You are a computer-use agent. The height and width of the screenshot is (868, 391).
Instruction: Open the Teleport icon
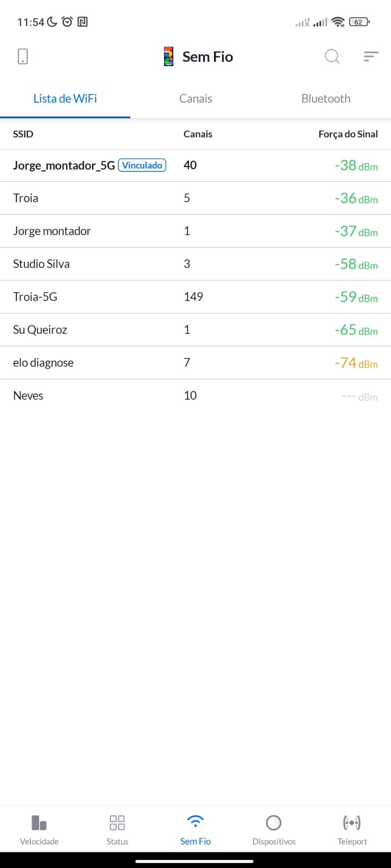[352, 823]
